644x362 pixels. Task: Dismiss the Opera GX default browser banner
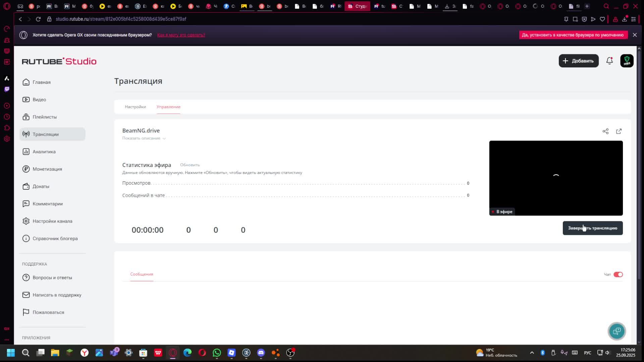(635, 35)
